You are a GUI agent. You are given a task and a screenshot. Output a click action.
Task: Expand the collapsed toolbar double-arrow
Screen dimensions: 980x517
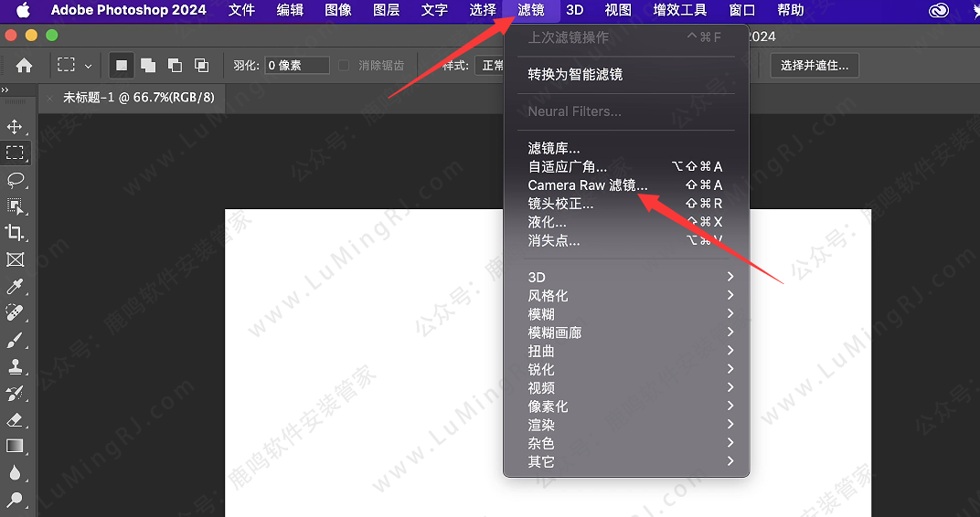(5, 90)
